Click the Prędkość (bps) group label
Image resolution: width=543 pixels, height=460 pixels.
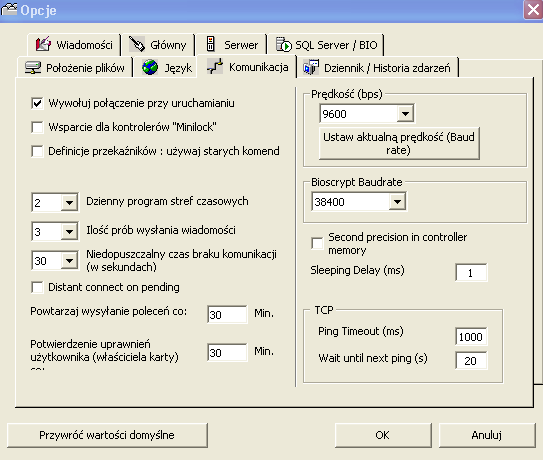[347, 94]
